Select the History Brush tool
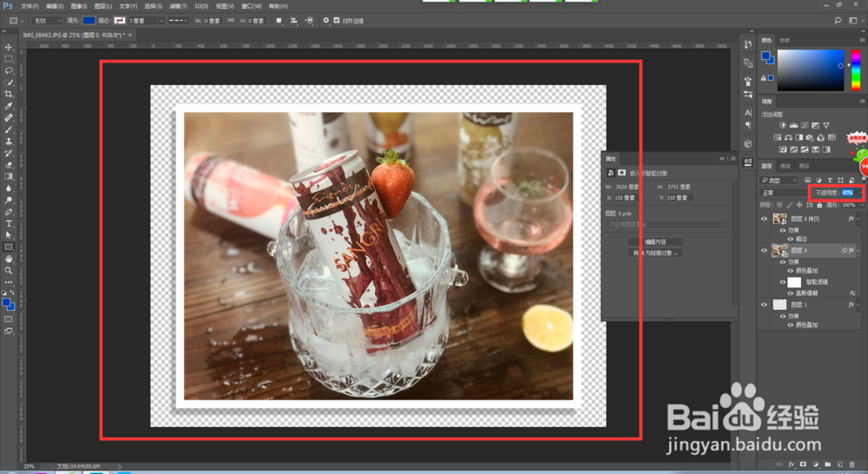Viewport: 868px width, 474px height. pyautogui.click(x=9, y=153)
